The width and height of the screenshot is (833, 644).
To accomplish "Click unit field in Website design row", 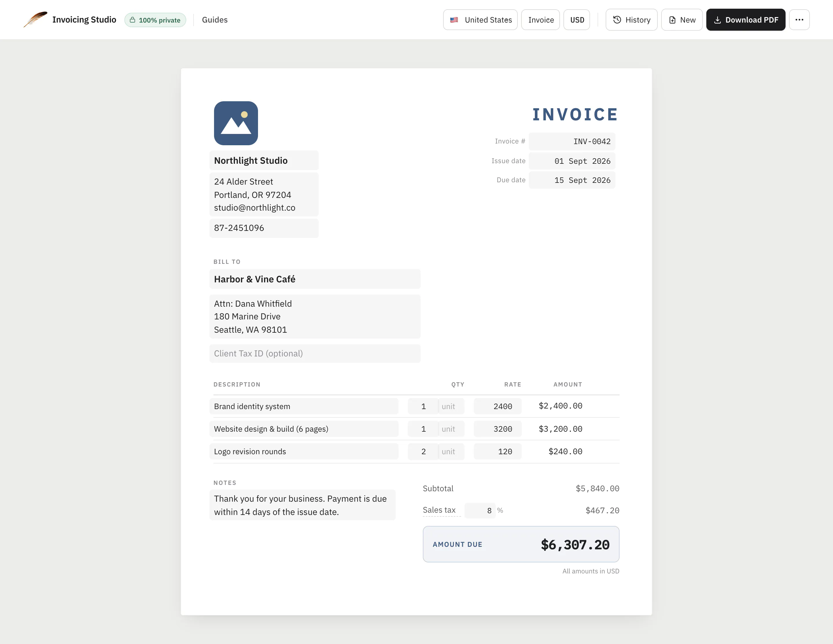I will [x=451, y=429].
